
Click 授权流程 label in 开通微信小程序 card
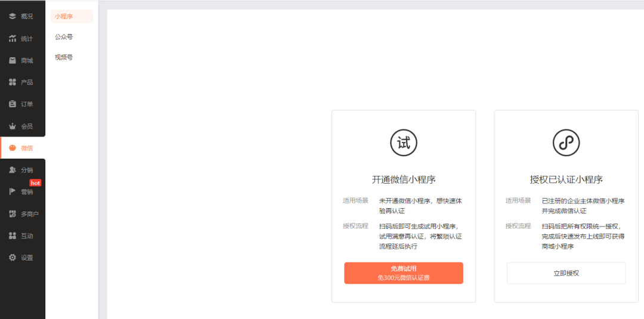(355, 226)
